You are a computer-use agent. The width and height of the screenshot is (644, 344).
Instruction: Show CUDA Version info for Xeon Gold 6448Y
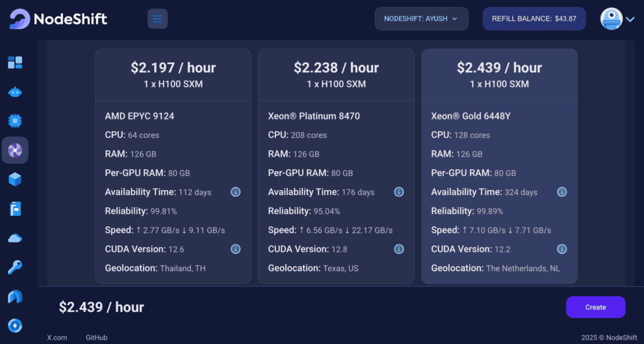(x=562, y=249)
